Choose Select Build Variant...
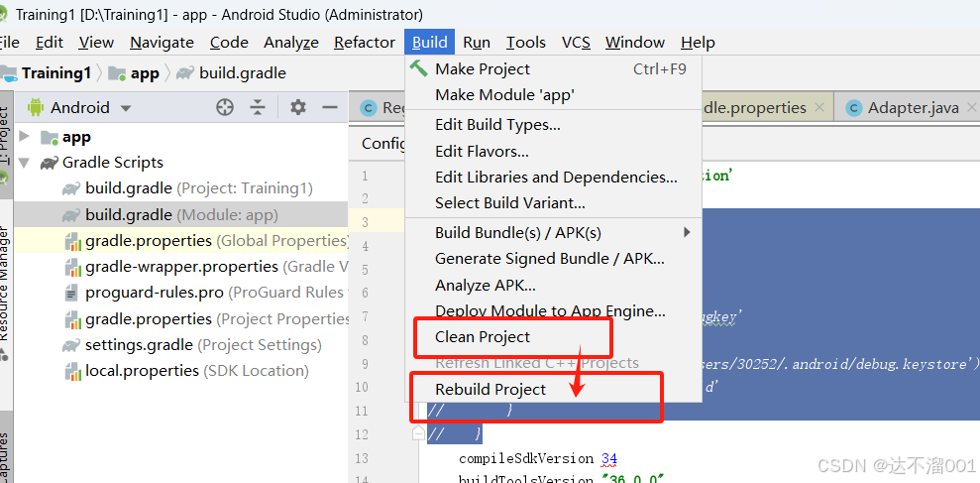This screenshot has height=483, width=980. (x=554, y=203)
